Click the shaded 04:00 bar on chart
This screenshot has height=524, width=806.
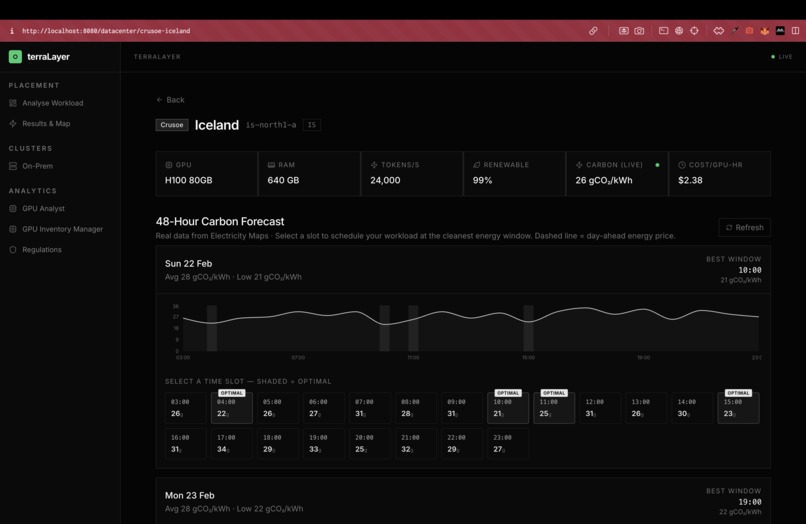212,328
